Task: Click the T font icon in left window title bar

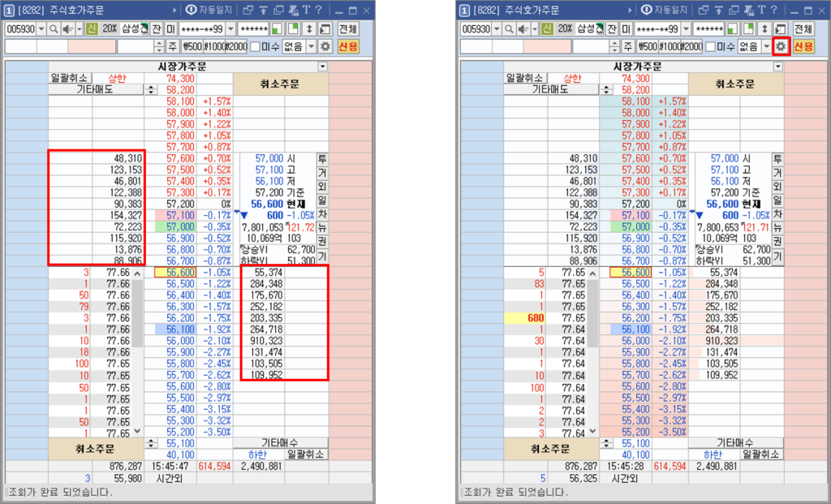Action: click(x=306, y=10)
